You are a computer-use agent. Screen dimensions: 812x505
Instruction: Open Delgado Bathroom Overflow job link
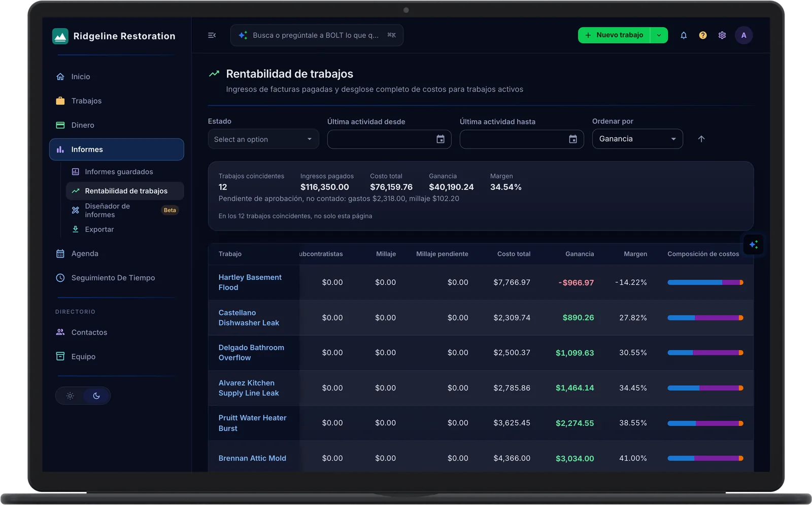tap(251, 353)
